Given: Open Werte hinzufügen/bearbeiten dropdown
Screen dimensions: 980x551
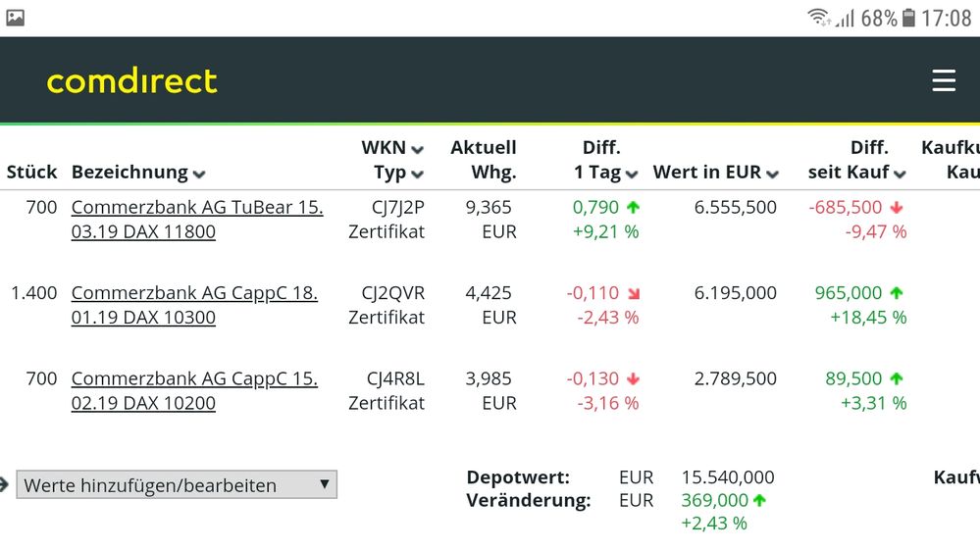Looking at the screenshot, I should [177, 485].
